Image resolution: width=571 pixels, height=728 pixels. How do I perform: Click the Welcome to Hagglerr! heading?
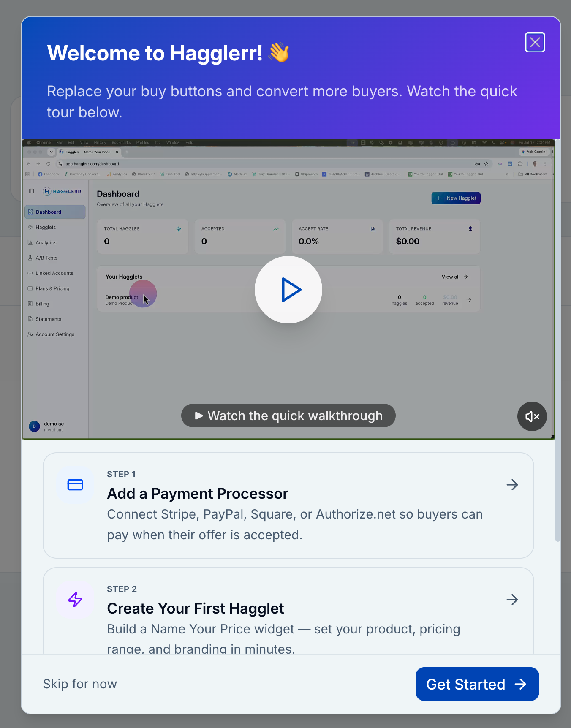tap(169, 53)
